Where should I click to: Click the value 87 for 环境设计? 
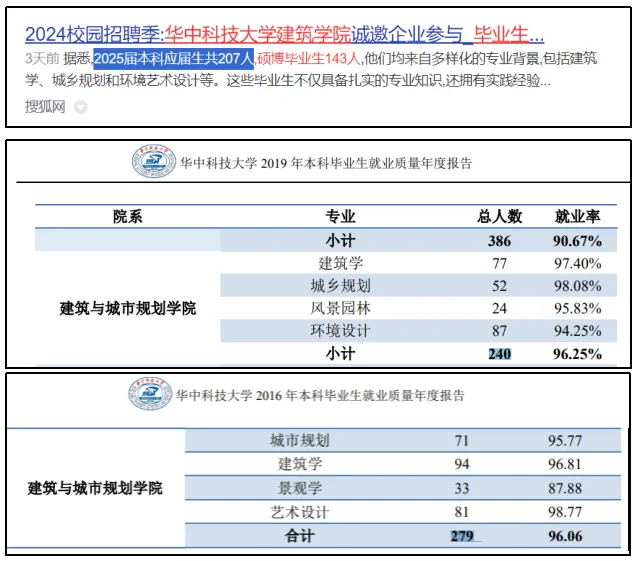(499, 331)
